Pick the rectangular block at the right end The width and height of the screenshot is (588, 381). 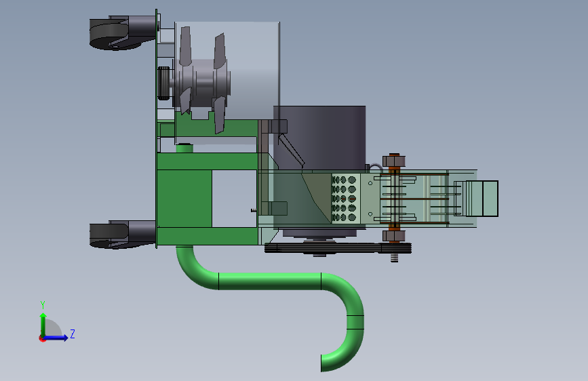click(x=482, y=199)
